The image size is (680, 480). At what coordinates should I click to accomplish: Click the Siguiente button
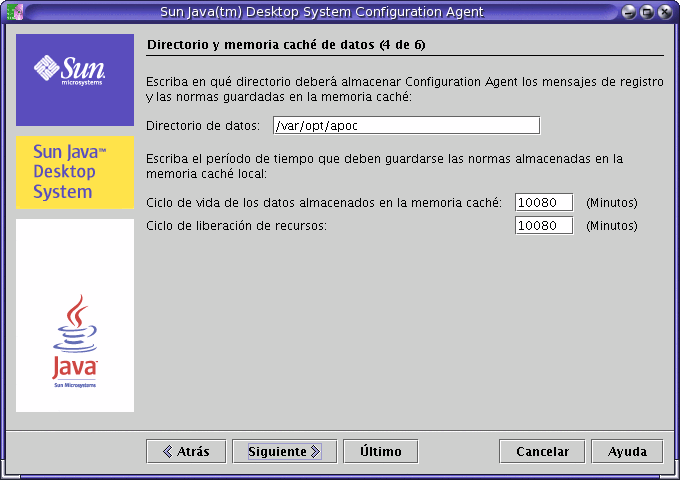284,451
